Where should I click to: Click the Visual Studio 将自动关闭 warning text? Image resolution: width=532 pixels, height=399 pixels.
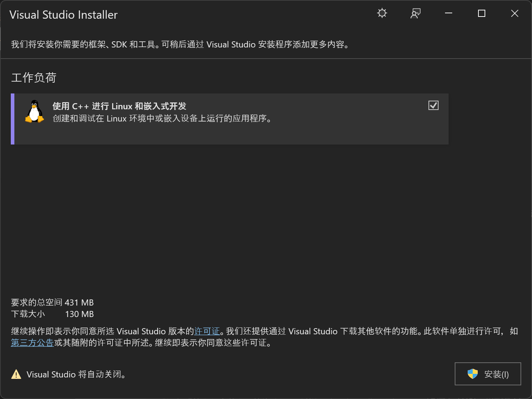point(77,374)
